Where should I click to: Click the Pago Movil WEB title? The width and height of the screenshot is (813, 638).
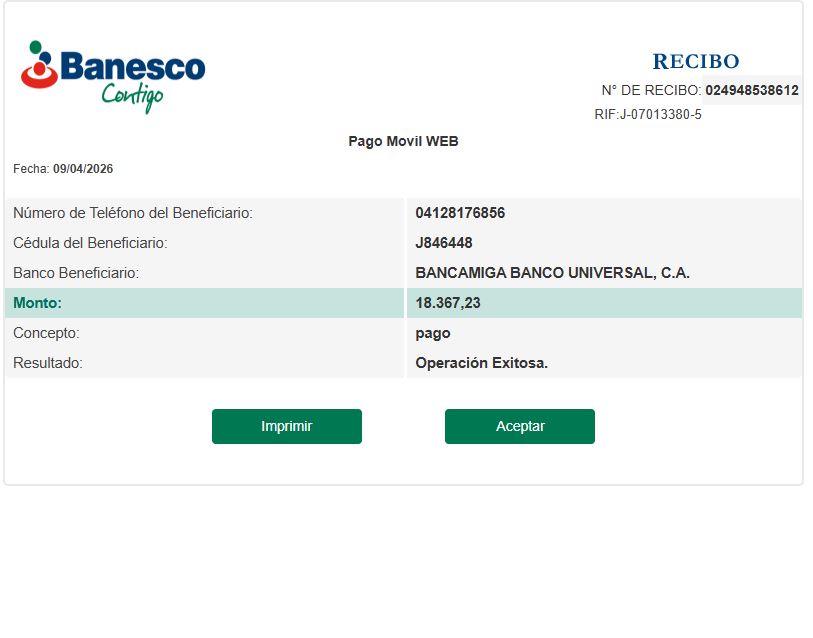click(x=403, y=142)
